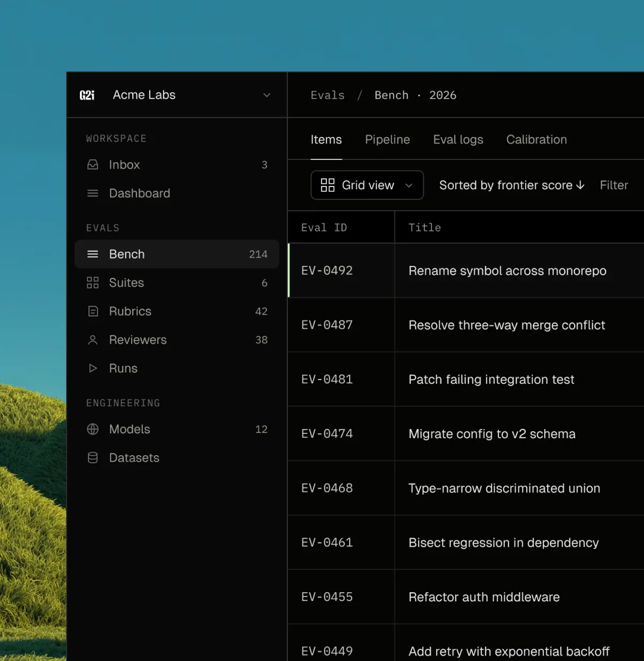Click the Bench breadcrumb
This screenshot has height=661, width=644.
[x=391, y=95]
